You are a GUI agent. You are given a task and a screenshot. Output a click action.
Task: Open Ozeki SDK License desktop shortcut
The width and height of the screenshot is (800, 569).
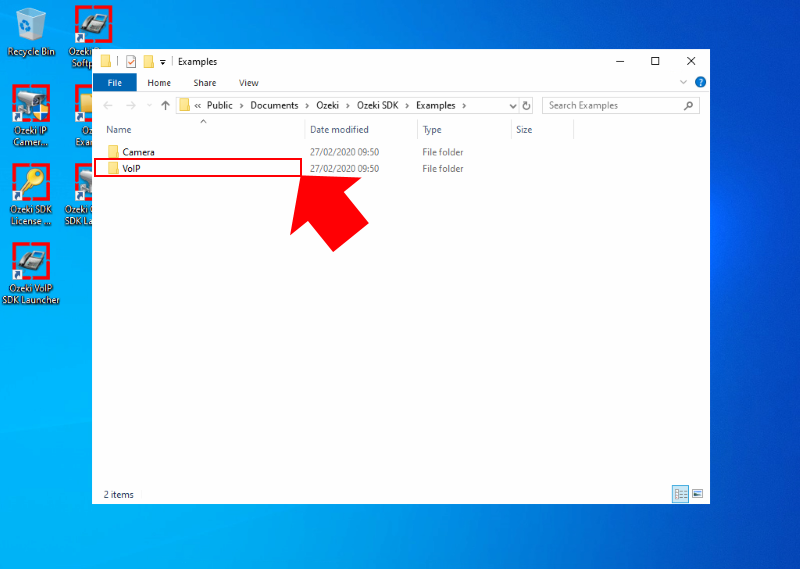click(x=31, y=194)
